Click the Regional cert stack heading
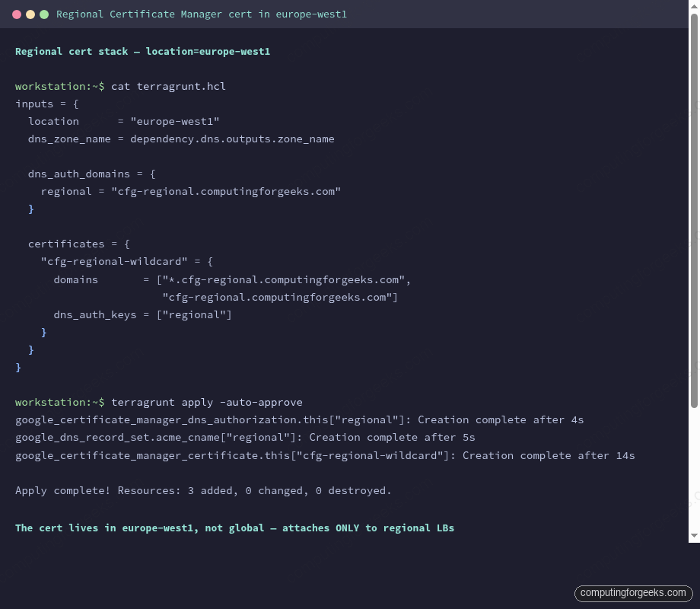 pos(142,51)
